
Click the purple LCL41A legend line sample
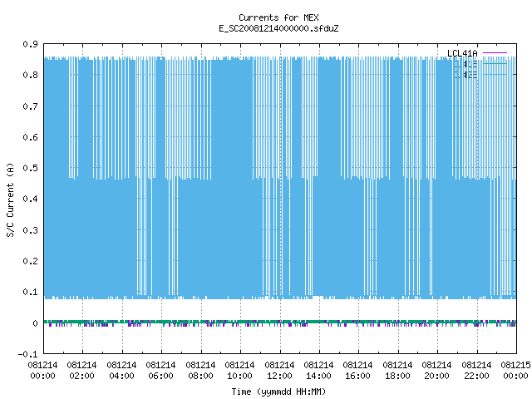(495, 53)
